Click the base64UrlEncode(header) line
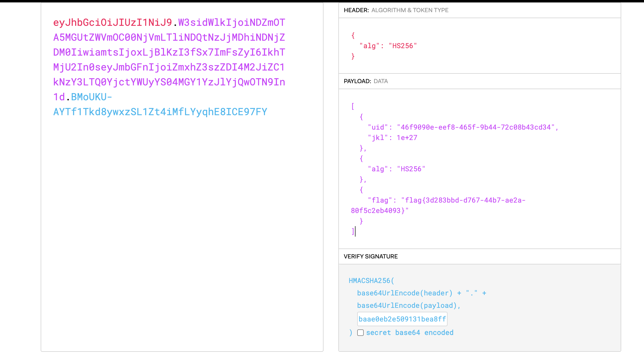This screenshot has width=644, height=353. [421, 293]
